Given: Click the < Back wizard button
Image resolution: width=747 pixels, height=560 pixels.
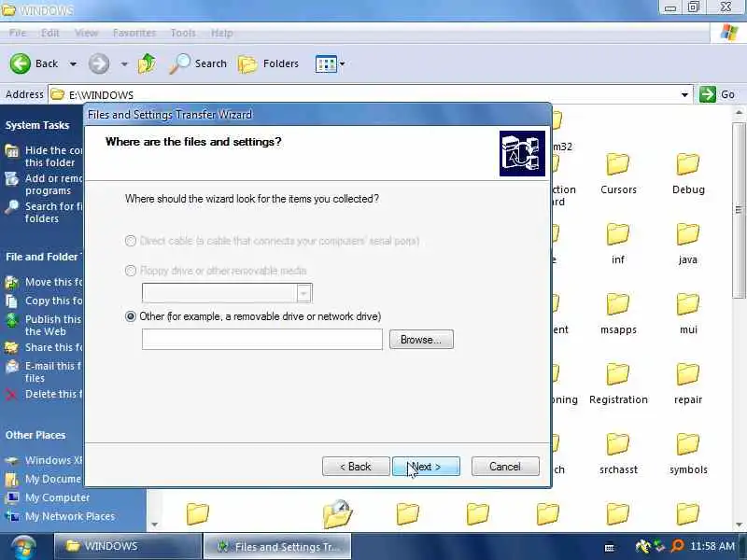Looking at the screenshot, I should [x=356, y=466].
